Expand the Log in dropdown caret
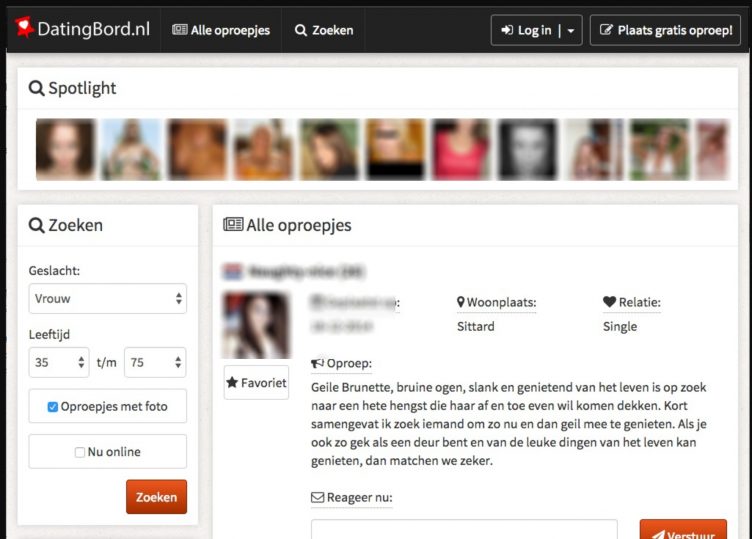 coord(570,30)
